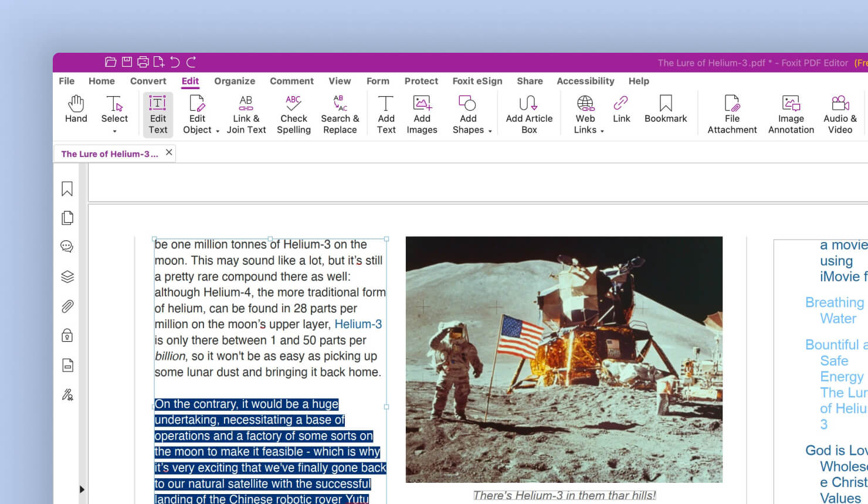868x504 pixels.
Task: Click the Breathing Water sidebar link
Action: coord(835,310)
